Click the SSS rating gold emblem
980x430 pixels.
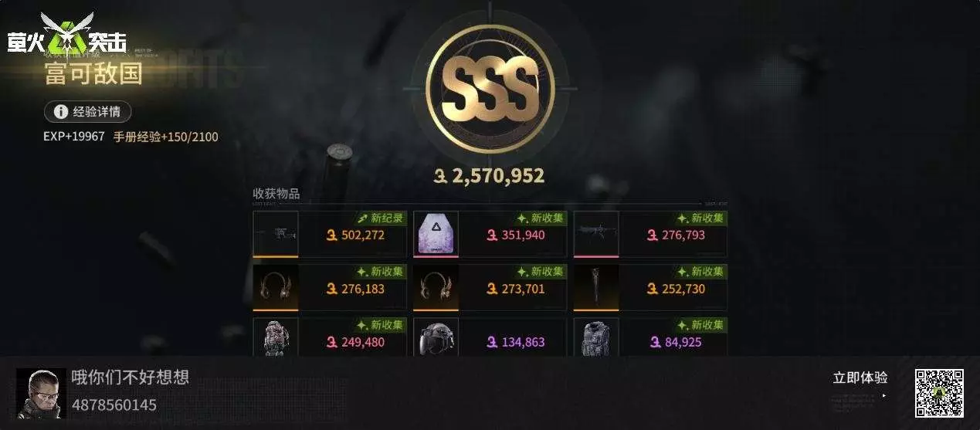point(489,89)
